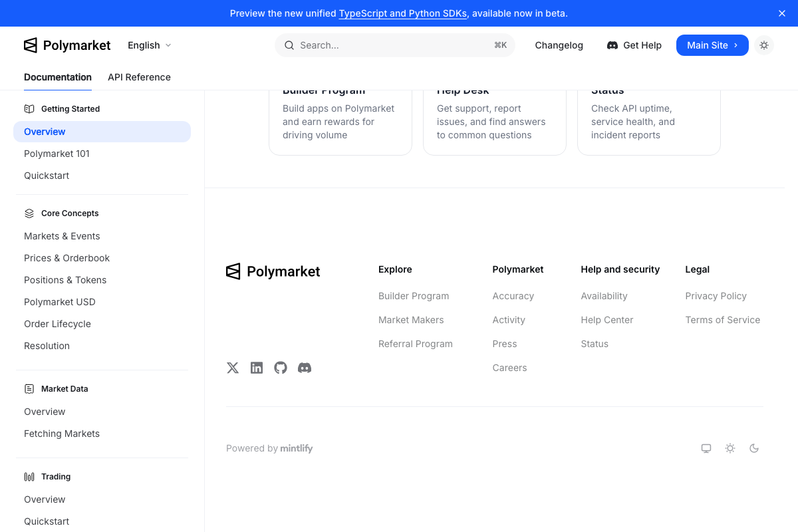Open the X (Twitter) social icon
The width and height of the screenshot is (798, 532).
point(233,368)
